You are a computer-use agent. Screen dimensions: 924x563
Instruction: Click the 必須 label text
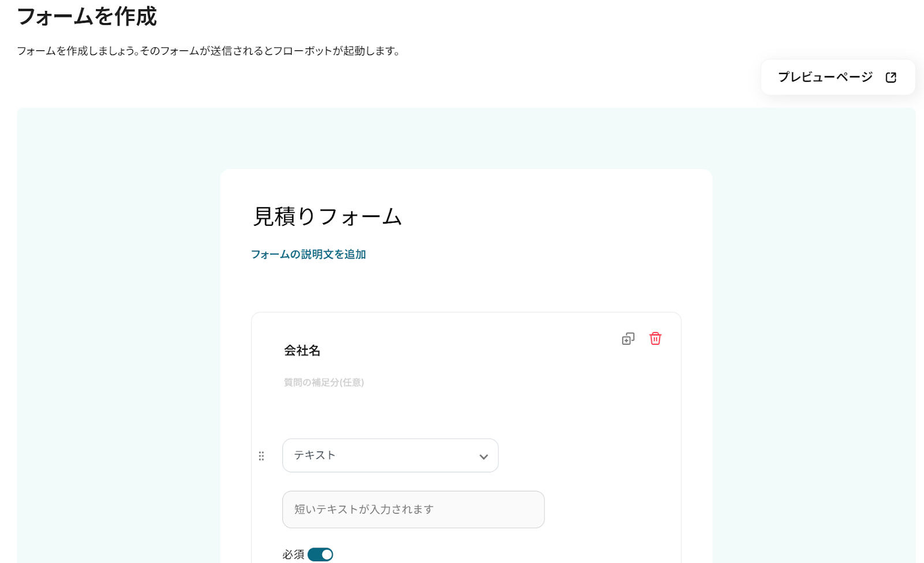[x=293, y=554]
